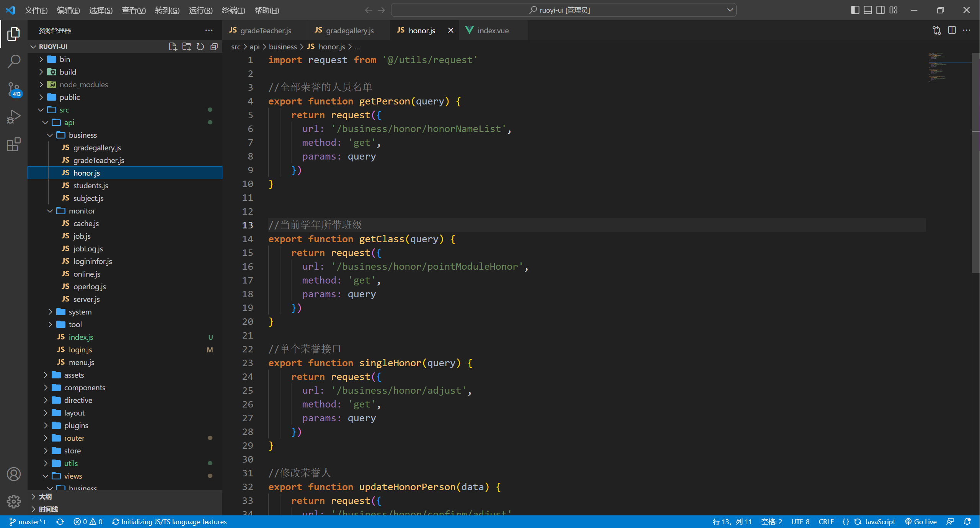Refresh the explorer file tree

pos(200,47)
